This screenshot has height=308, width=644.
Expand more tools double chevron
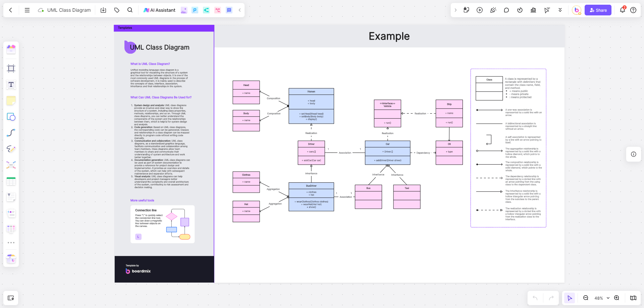tap(560, 10)
